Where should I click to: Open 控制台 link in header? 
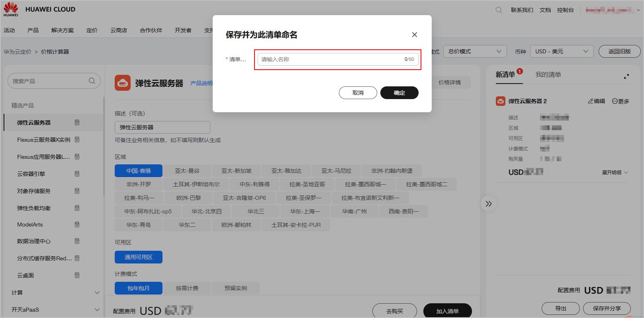click(x=566, y=10)
